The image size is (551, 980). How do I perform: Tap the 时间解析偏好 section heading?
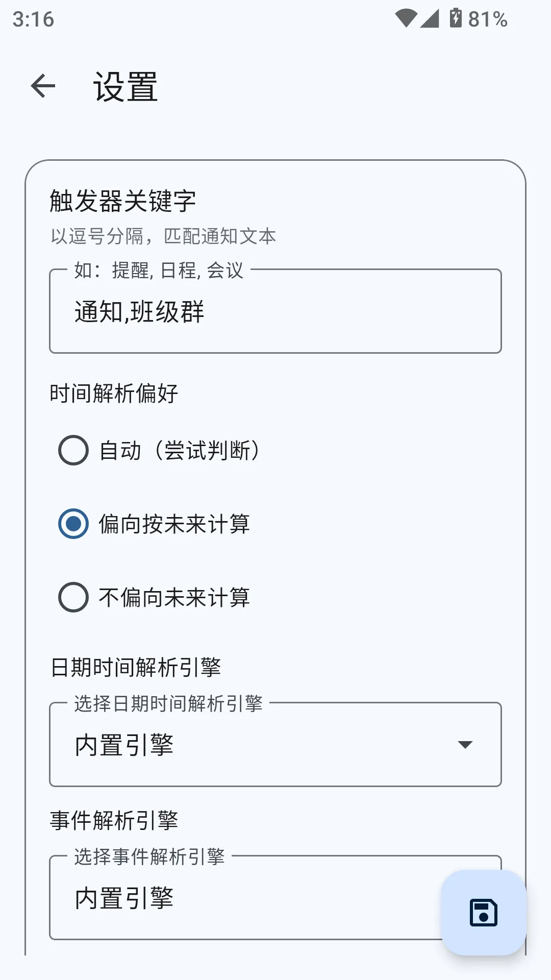pos(114,394)
